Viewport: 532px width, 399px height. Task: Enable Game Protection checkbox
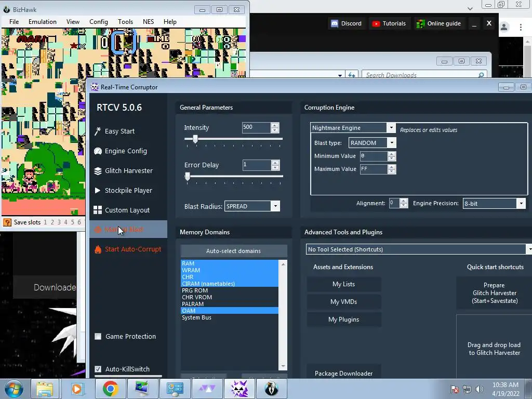click(x=98, y=336)
